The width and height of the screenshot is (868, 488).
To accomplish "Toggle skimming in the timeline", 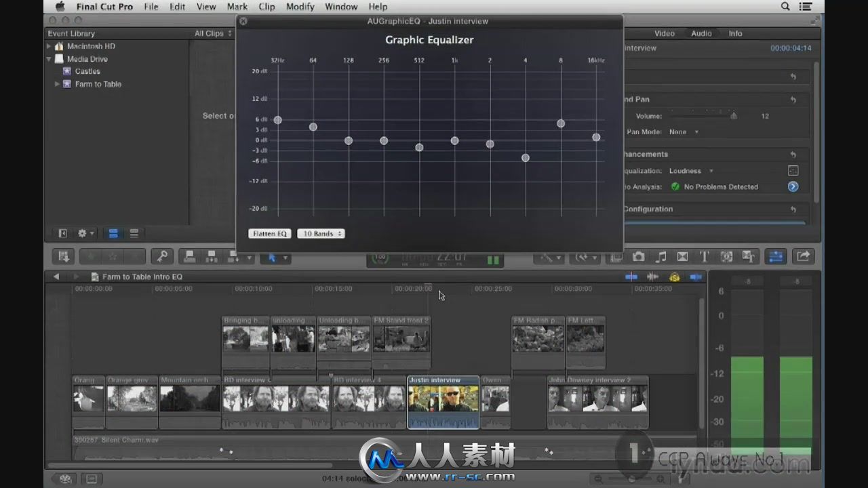I will 631,277.
